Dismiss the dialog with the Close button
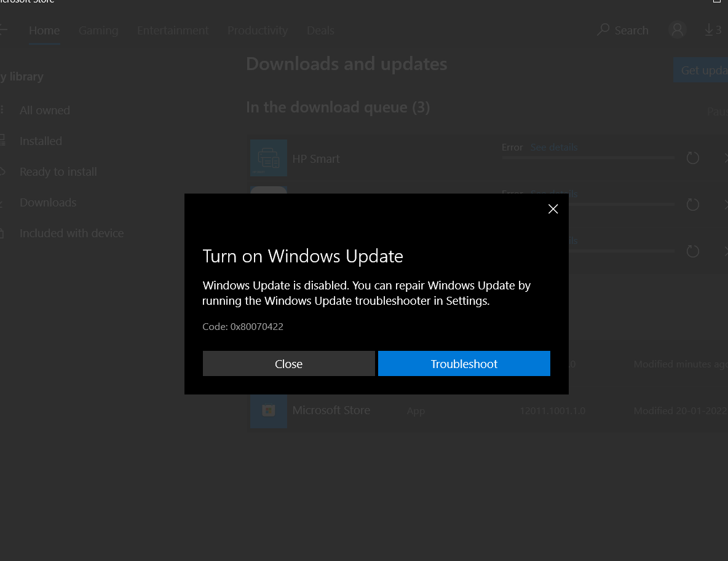 coord(288,363)
